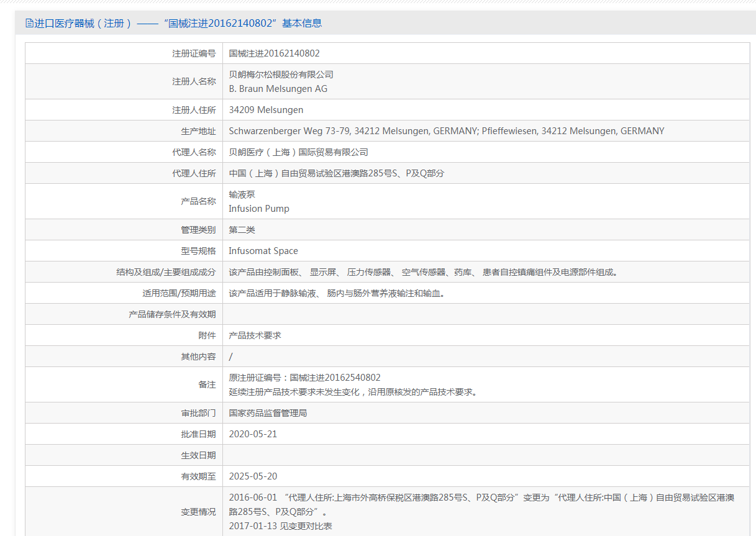
Task: Click the 适用范围/预期用途 description text
Action: tap(337, 293)
